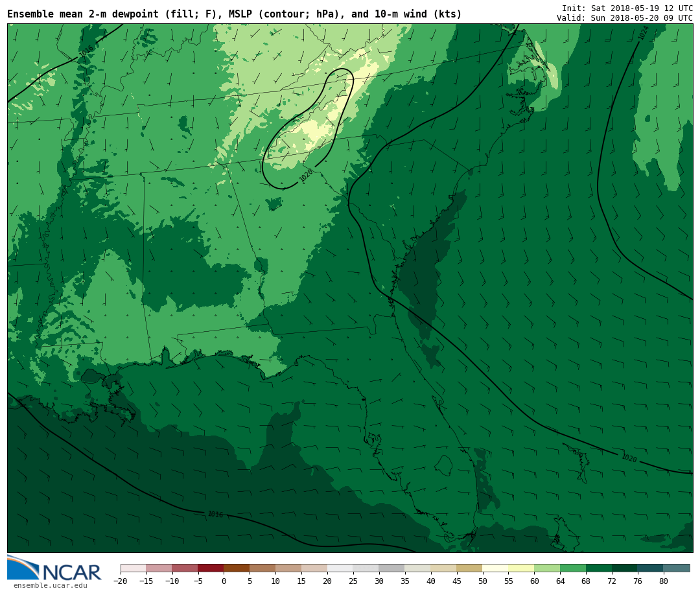Open the ensemble.ucar.edu link text

coord(51,585)
